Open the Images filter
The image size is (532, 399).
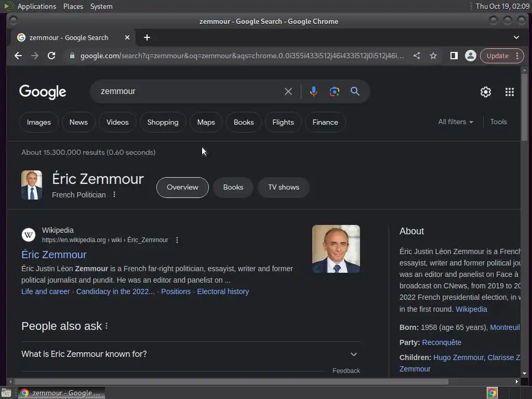coord(38,122)
